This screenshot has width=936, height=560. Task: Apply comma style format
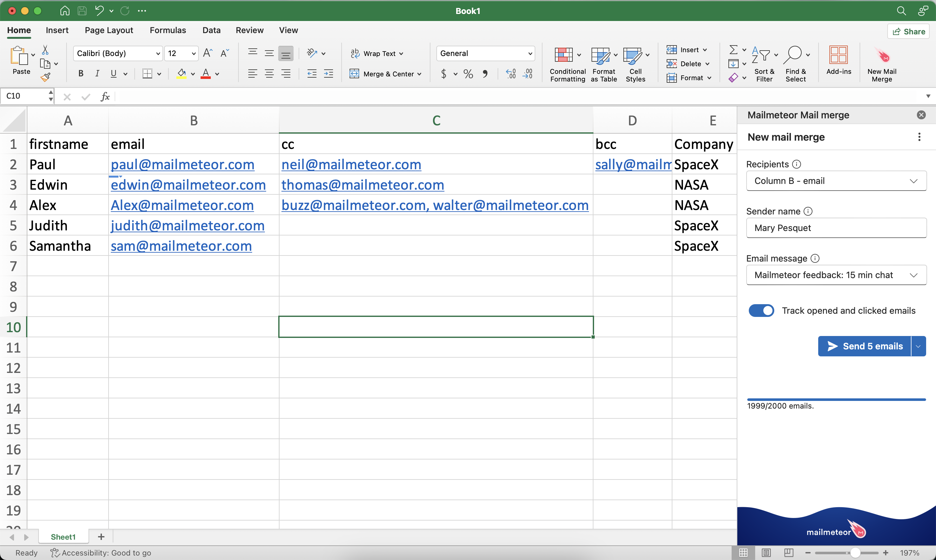[485, 73]
